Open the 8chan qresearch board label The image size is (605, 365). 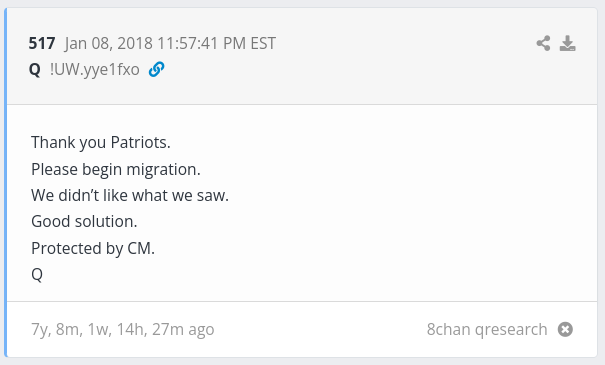[487, 329]
